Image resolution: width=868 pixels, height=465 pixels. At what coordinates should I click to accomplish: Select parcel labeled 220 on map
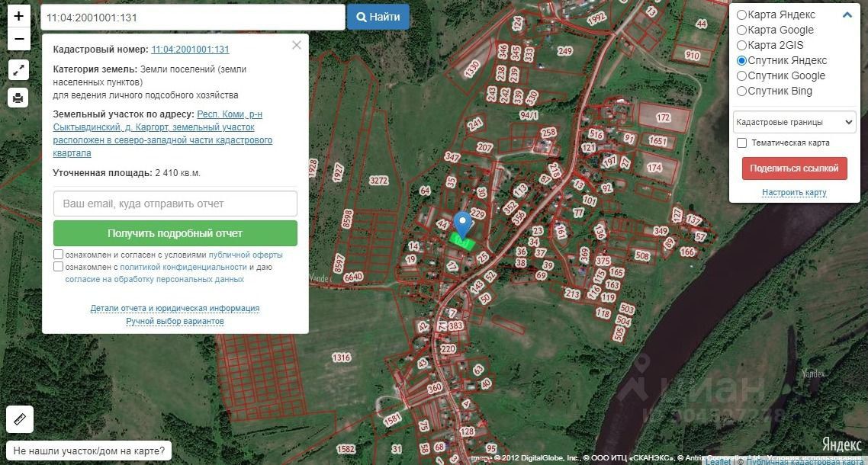(448, 349)
